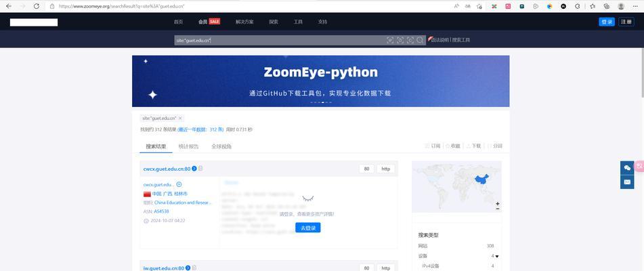This screenshot has height=271, width=644.
Task: Open the browser translate icon
Action: (468, 6)
